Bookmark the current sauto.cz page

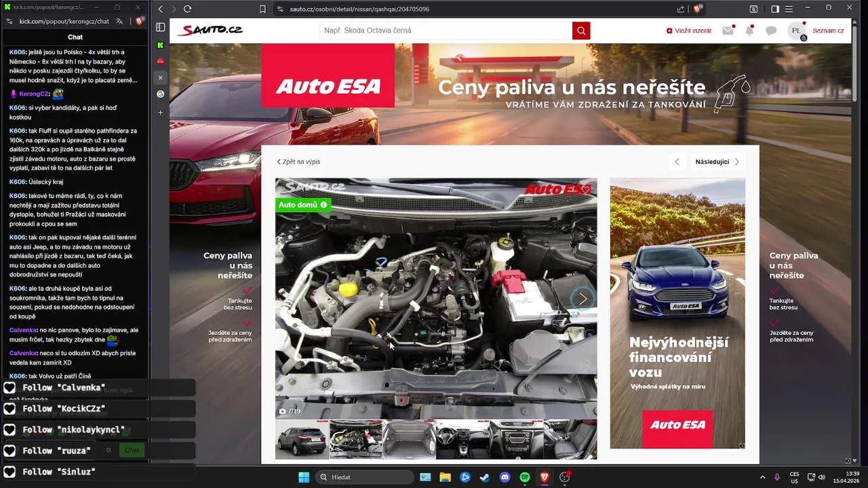coord(262,9)
